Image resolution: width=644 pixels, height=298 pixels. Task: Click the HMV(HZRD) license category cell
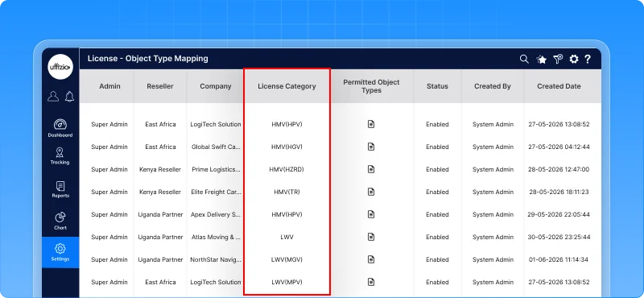287,169
